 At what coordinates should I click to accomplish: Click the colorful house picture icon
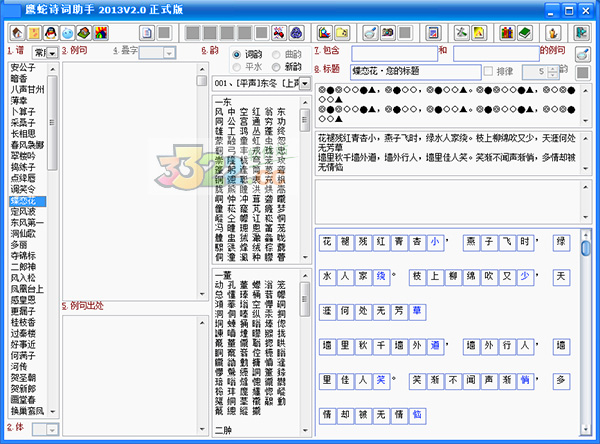point(101,33)
